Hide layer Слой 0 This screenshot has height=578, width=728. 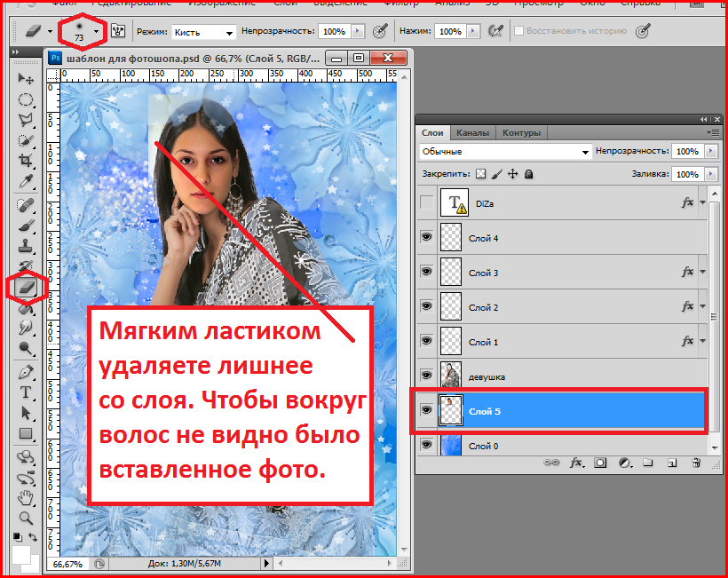pyautogui.click(x=426, y=445)
